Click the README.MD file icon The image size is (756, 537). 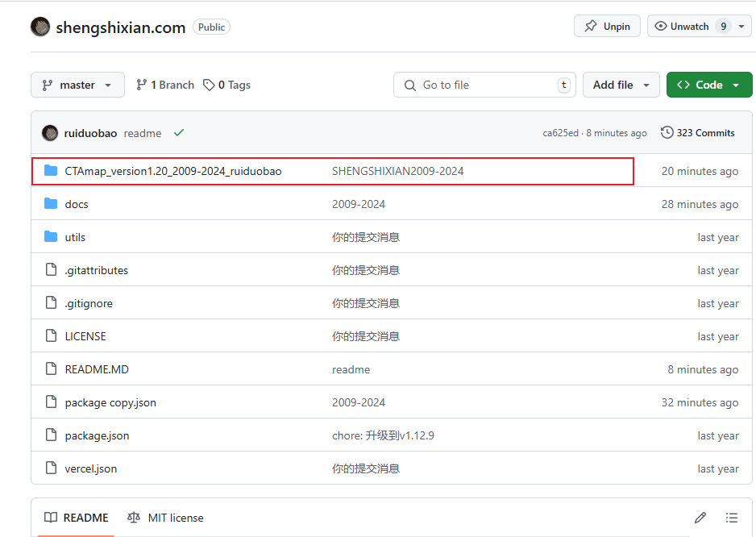(x=51, y=368)
